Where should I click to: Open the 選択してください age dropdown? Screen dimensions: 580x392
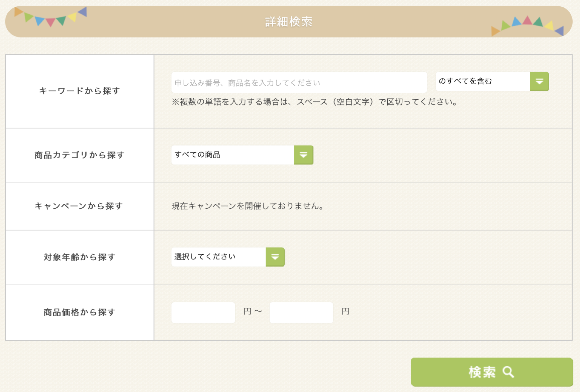[x=219, y=257]
